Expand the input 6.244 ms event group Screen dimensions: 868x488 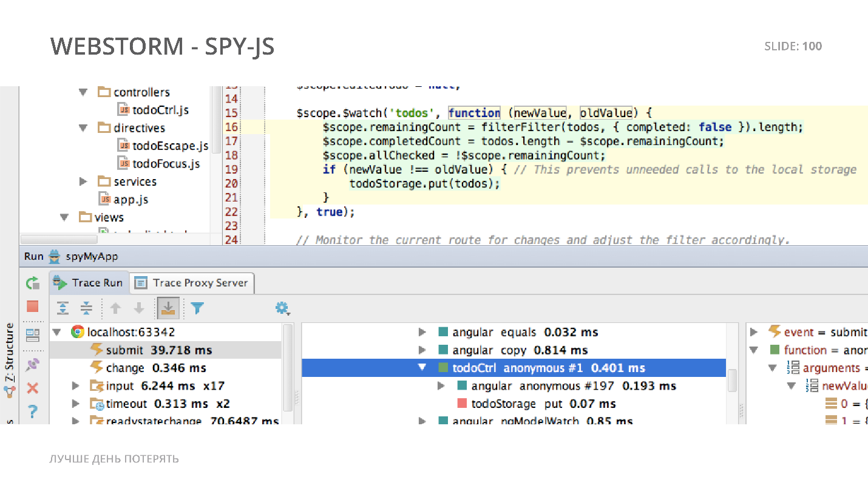75,386
